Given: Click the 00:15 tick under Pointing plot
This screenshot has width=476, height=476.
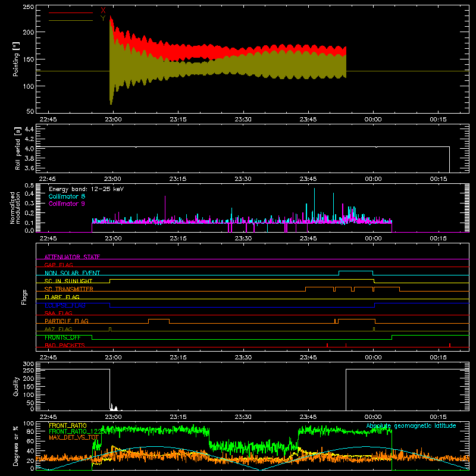Looking at the screenshot, I should (x=438, y=120).
